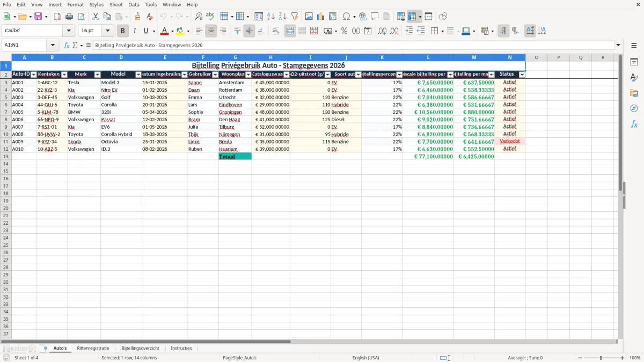The image size is (644, 362).
Task: Toggle Italic formatting
Action: click(x=134, y=31)
